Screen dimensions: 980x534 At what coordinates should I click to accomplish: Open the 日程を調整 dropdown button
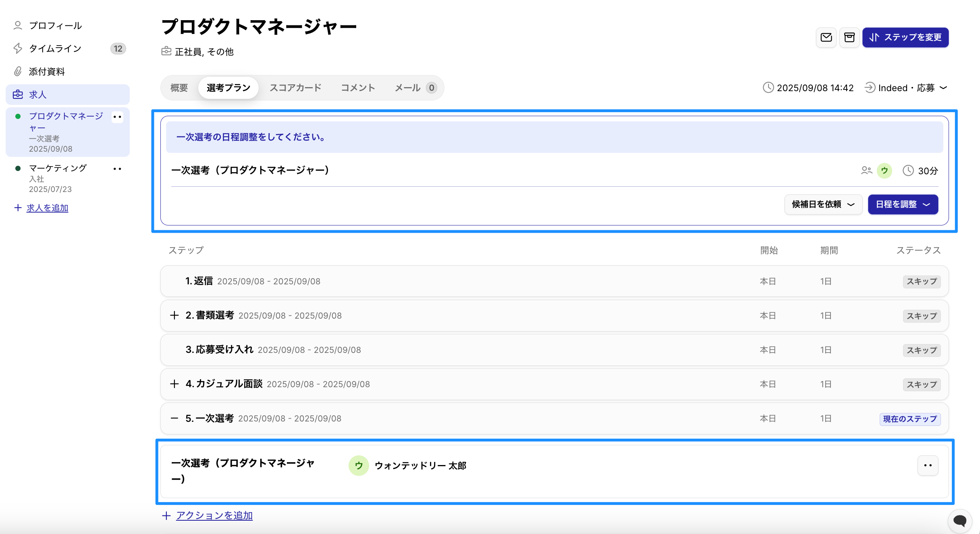pyautogui.click(x=903, y=204)
